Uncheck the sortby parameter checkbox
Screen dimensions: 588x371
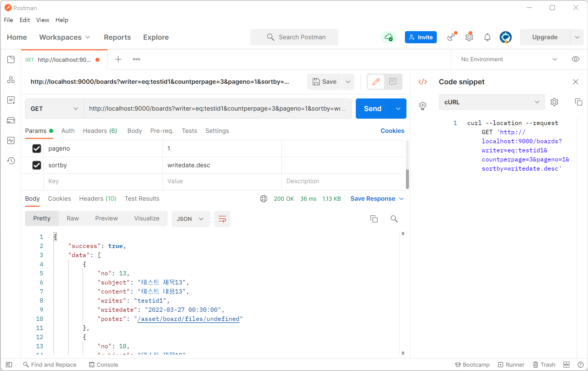pos(37,165)
